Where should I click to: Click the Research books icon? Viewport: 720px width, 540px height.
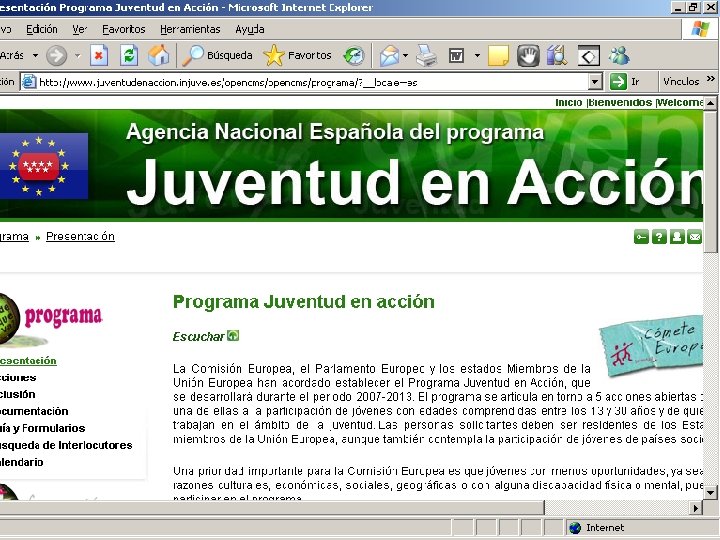pos(557,56)
